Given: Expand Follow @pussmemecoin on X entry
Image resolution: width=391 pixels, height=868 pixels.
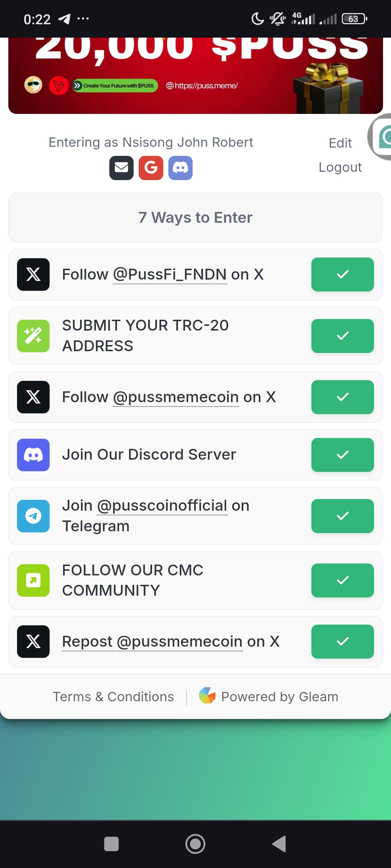Looking at the screenshot, I should (195, 397).
